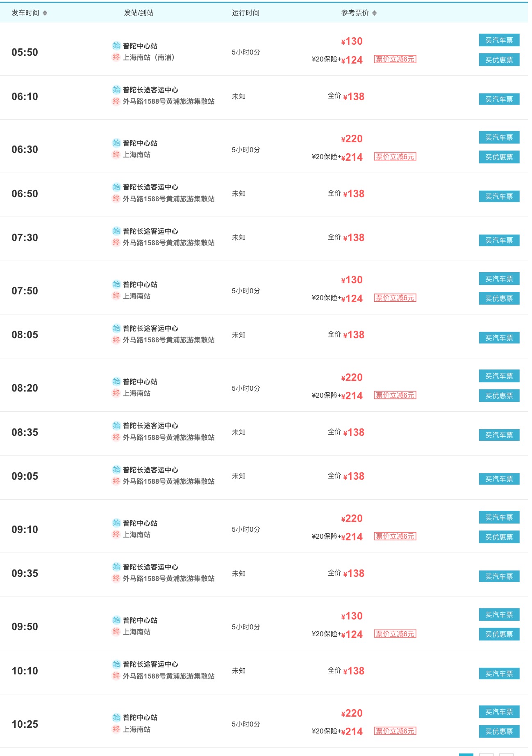Viewport: 532px width, 756px height.
Task: Click the terminal-station icon on 06:30 row
Action: (x=116, y=155)
